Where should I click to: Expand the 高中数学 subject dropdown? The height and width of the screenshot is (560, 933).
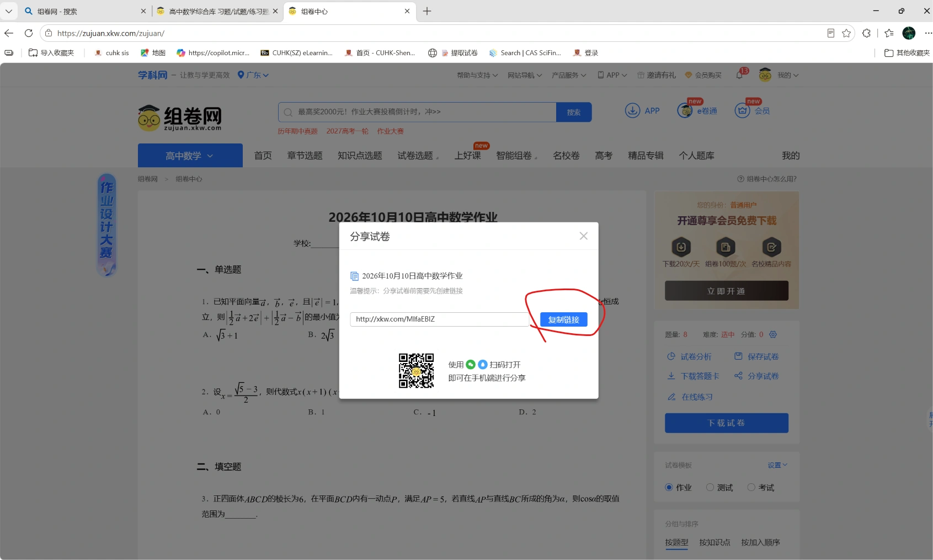coord(190,156)
